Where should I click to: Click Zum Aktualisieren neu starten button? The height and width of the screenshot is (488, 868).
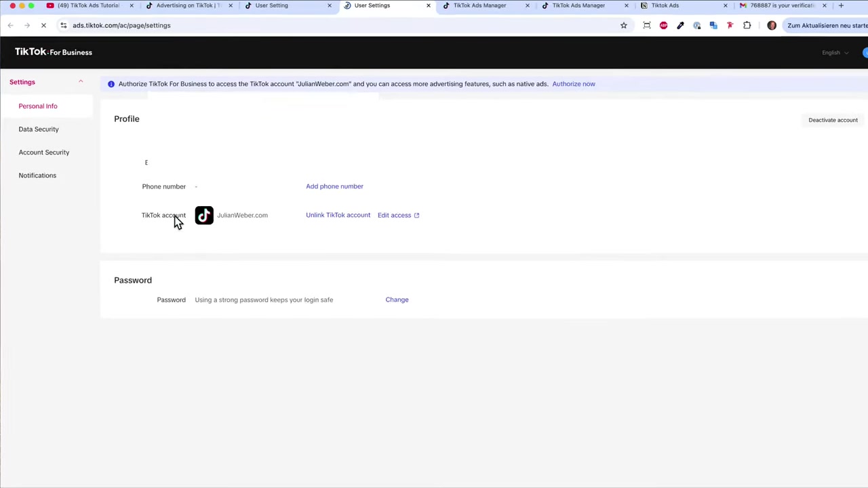[826, 26]
